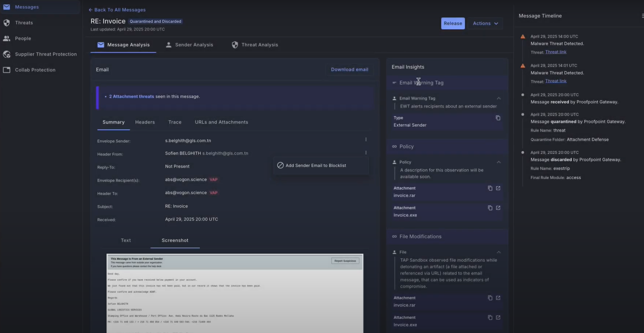Select Add Sender Email to Blocklist
This screenshot has width=644, height=333.
(x=315, y=166)
